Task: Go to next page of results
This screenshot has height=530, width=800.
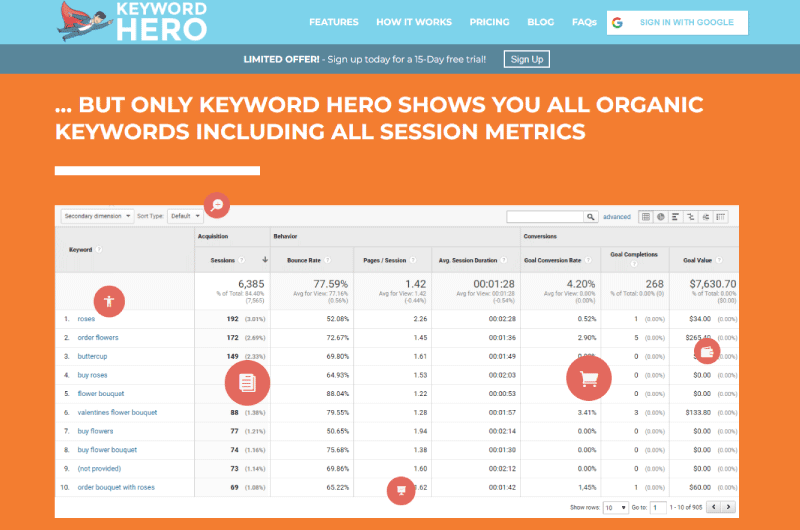Action: [x=729, y=507]
